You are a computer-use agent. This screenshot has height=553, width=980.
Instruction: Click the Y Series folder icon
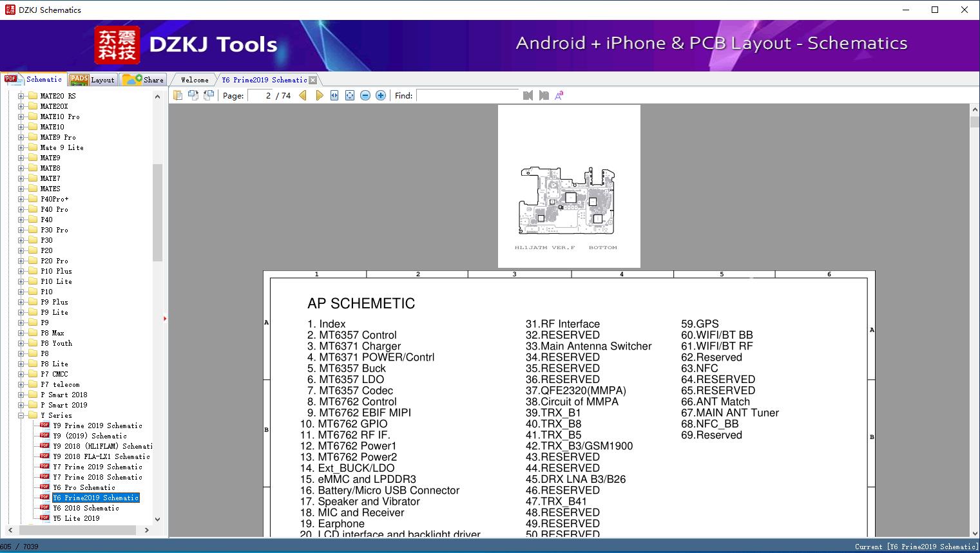click(x=33, y=415)
